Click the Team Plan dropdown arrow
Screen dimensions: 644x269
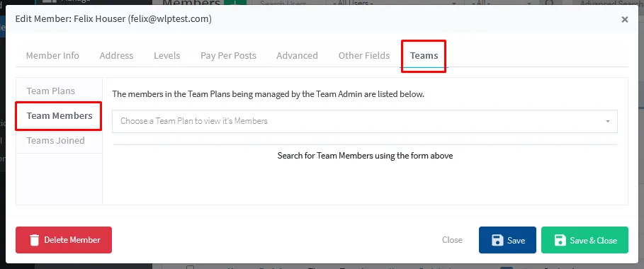pyautogui.click(x=607, y=122)
